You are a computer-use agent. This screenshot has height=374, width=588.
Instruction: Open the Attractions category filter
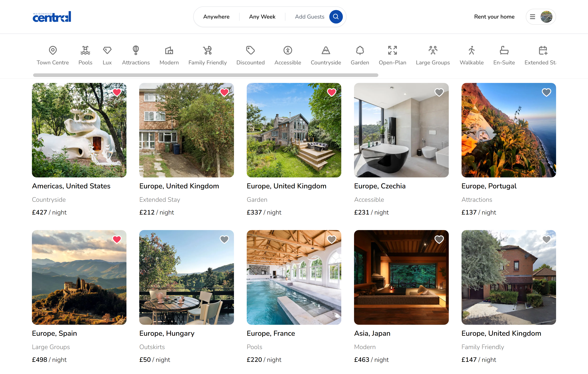[x=136, y=54]
